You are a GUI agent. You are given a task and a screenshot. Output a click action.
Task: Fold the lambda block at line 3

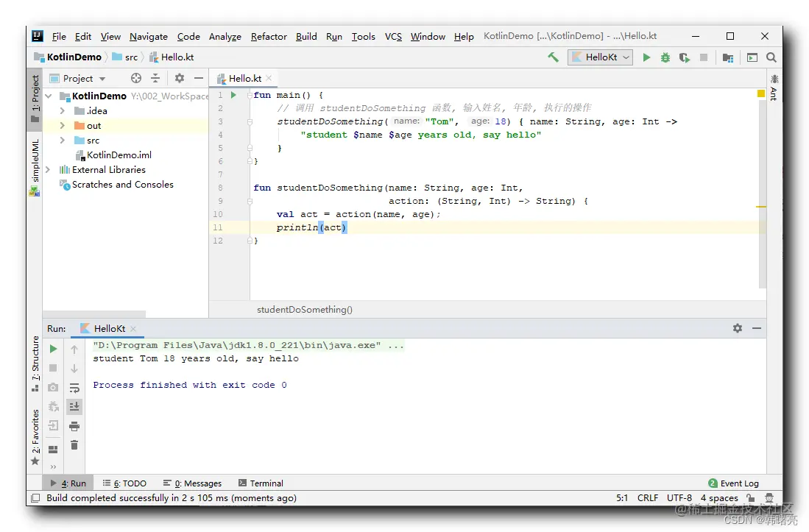(x=250, y=121)
